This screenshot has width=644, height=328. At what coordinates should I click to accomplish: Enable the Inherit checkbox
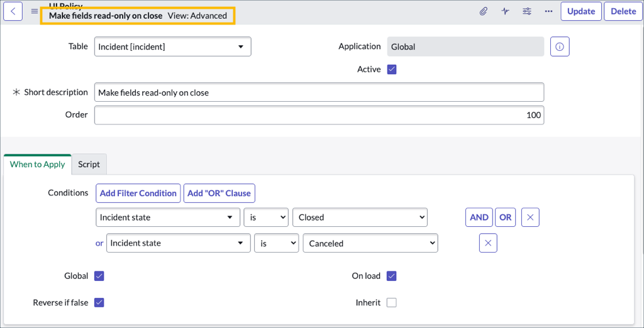392,302
